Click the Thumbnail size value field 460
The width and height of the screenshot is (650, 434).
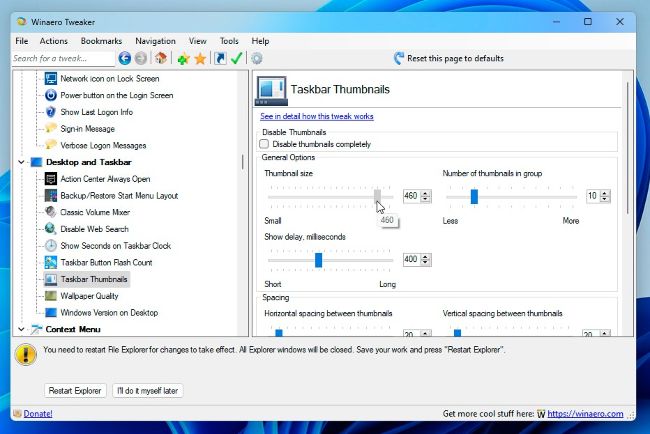(x=412, y=196)
